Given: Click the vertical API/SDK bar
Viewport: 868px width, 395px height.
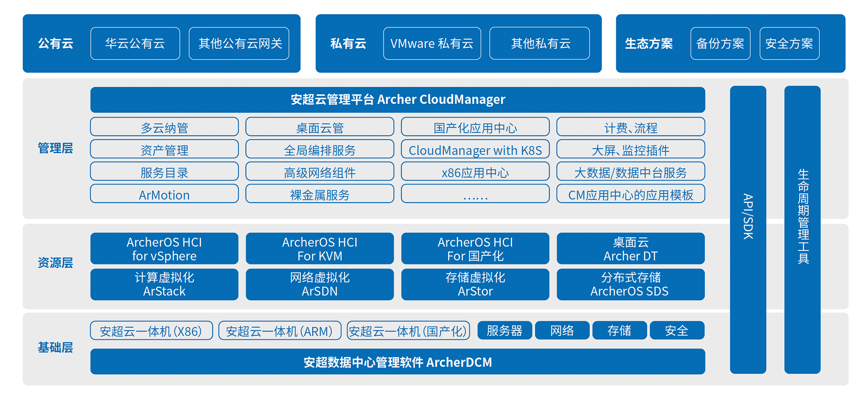Looking at the screenshot, I should pos(748,230).
